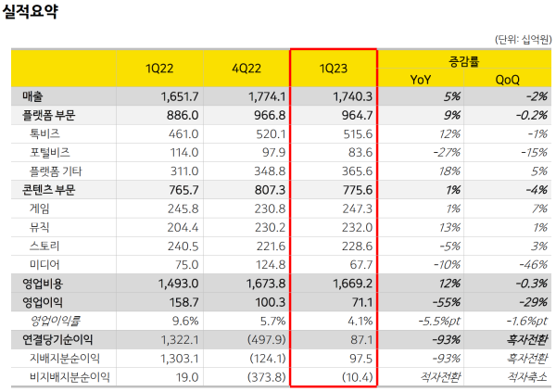Click the 증감률 header cell
Viewport: 556px width, 392px height.
click(x=464, y=61)
